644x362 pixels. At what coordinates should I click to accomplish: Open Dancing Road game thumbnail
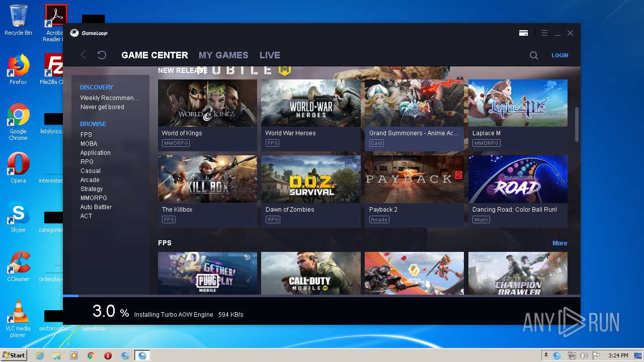click(518, 179)
